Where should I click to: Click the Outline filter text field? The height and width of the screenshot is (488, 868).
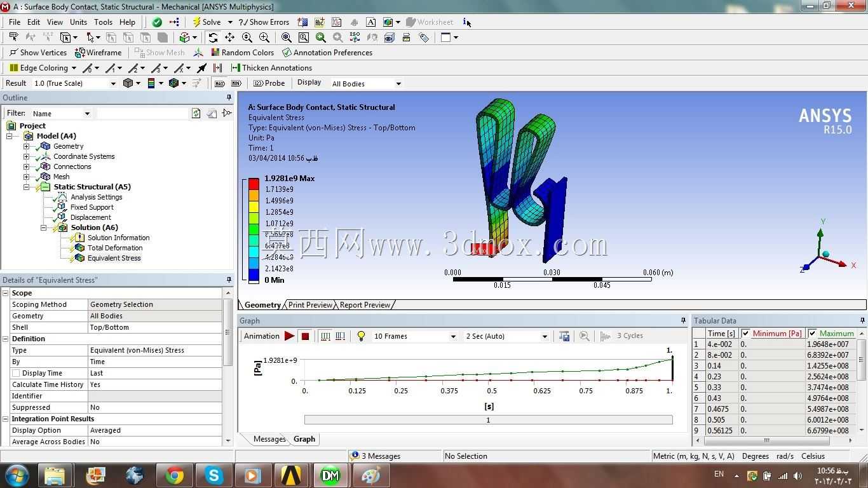(142, 113)
